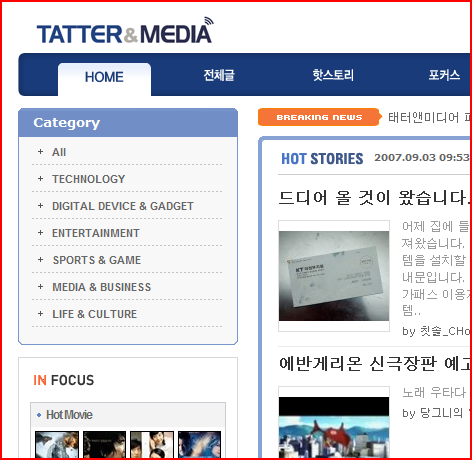Screen dimensions: 472x460
Task: Open the last Hot Movie poster thumbnail
Action: tap(199, 444)
